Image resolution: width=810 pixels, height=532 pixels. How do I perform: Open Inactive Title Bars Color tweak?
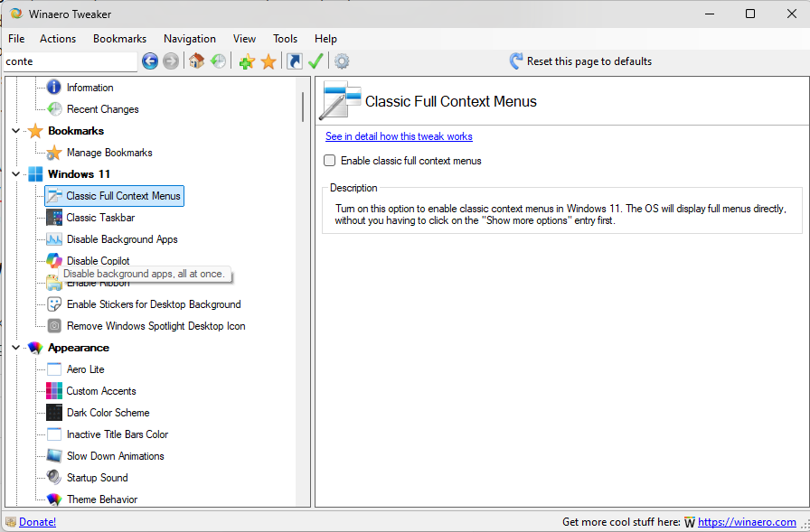tap(118, 434)
